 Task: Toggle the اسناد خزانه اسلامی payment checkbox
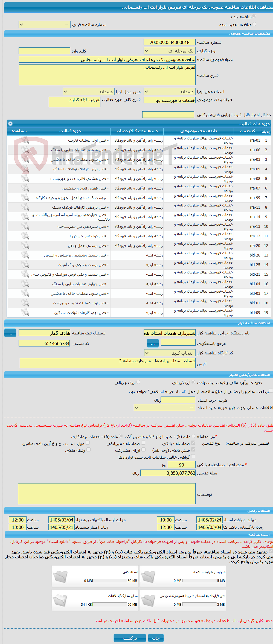coord(271,391)
